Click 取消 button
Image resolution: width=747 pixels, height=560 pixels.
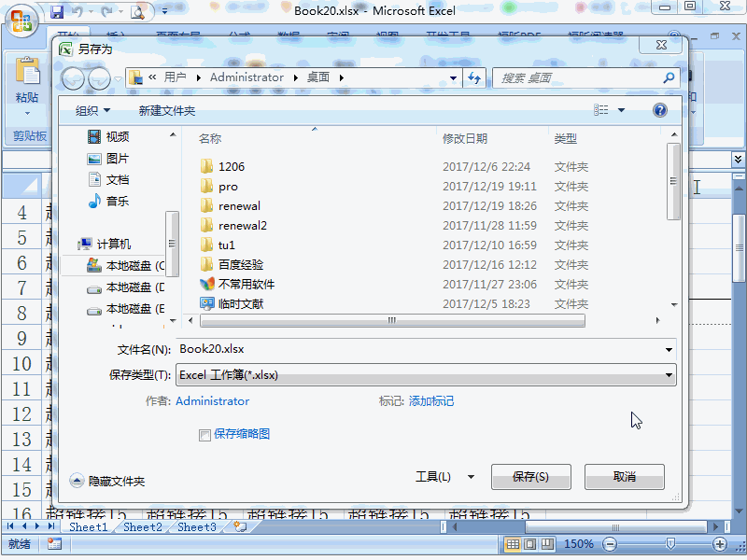624,477
